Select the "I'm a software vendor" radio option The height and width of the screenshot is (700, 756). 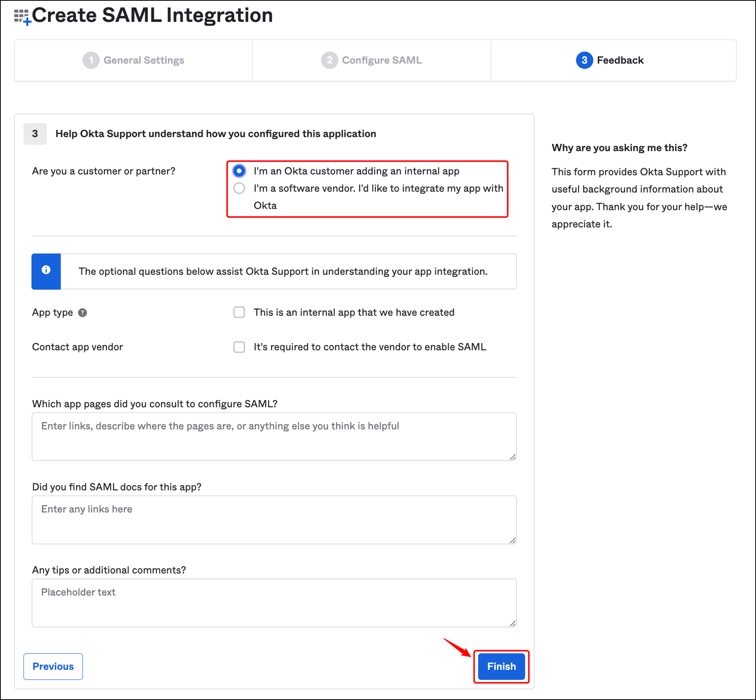click(239, 188)
